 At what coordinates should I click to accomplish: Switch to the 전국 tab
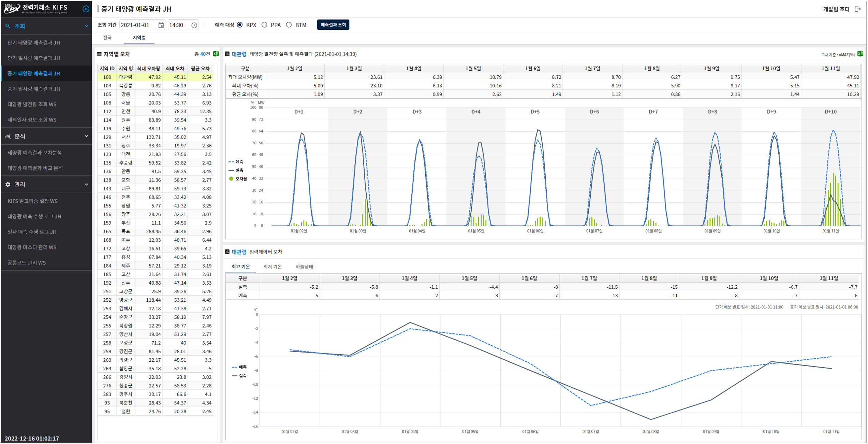pyautogui.click(x=107, y=38)
